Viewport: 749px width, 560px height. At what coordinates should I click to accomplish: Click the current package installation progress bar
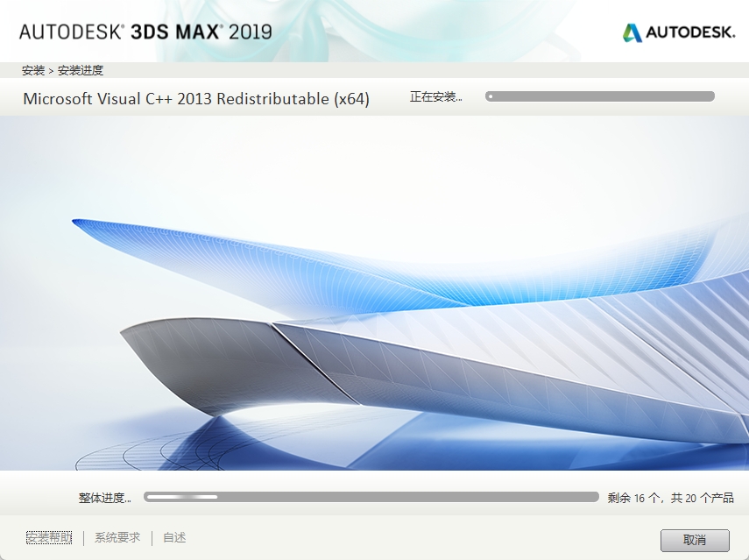(600, 96)
